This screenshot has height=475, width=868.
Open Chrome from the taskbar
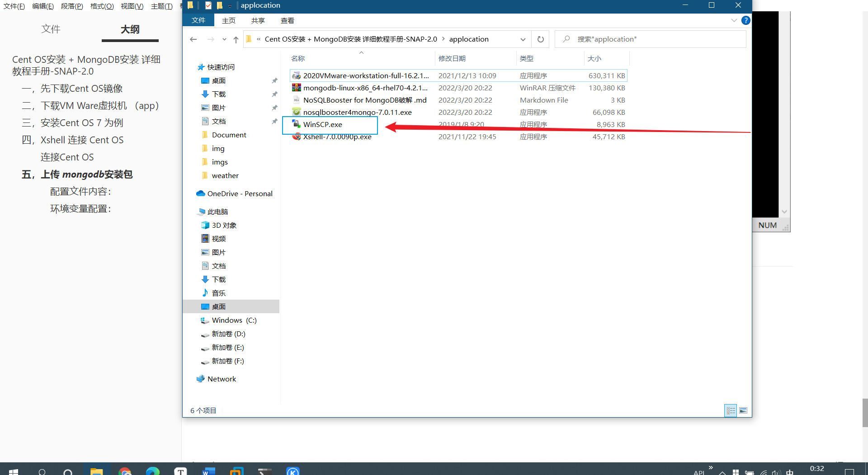click(125, 471)
